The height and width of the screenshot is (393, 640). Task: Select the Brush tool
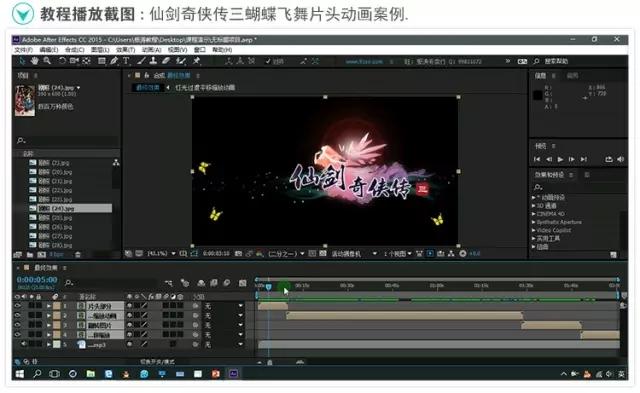point(141,61)
